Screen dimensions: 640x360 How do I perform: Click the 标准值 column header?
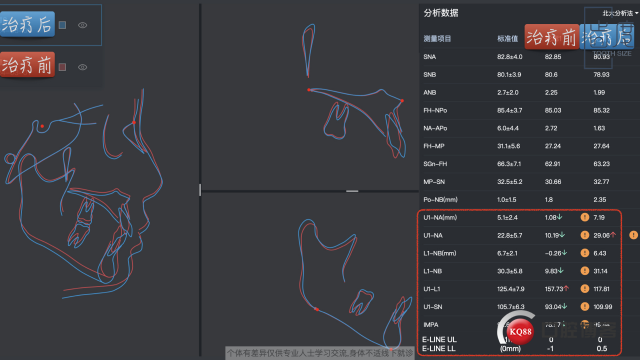[x=507, y=39]
